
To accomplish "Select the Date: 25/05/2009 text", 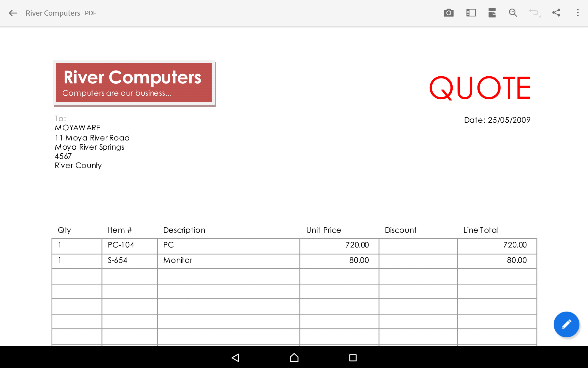I will (x=497, y=120).
